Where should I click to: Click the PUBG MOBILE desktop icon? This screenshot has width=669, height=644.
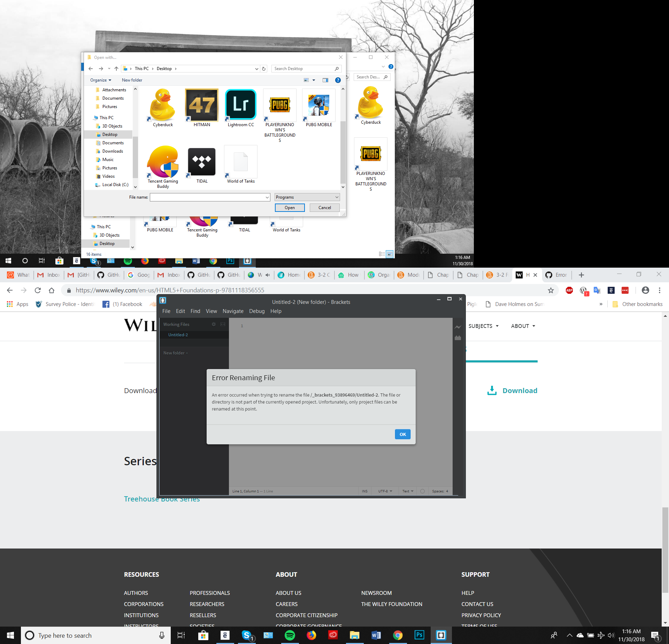click(318, 105)
